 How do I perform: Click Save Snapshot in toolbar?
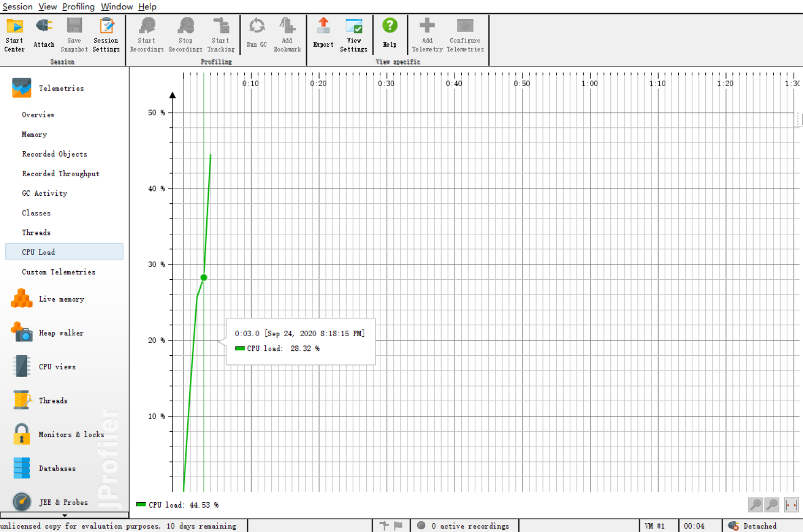[x=74, y=35]
